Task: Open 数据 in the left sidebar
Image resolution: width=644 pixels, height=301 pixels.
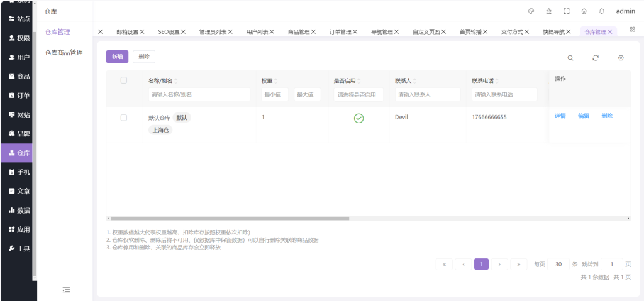Action: 19,211
